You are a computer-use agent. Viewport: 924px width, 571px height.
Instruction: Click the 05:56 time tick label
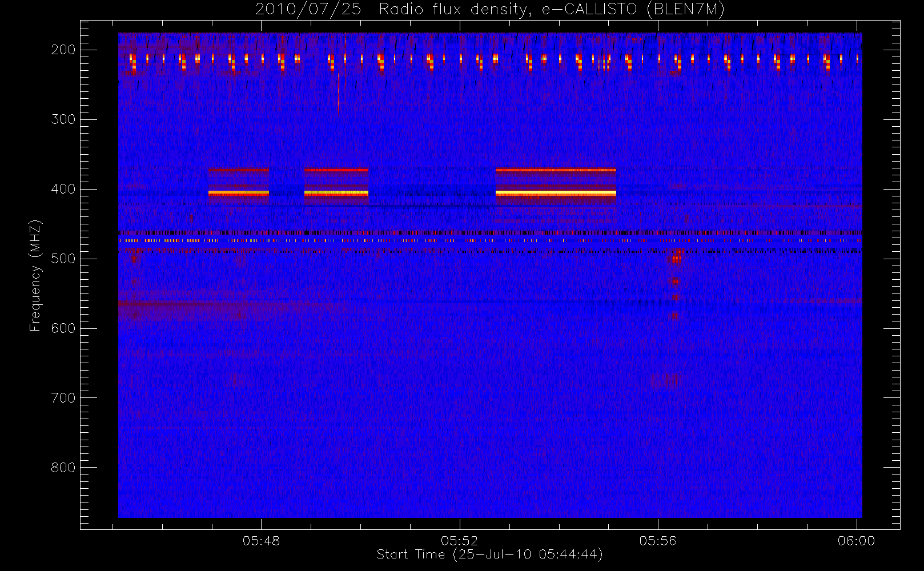[x=658, y=541]
